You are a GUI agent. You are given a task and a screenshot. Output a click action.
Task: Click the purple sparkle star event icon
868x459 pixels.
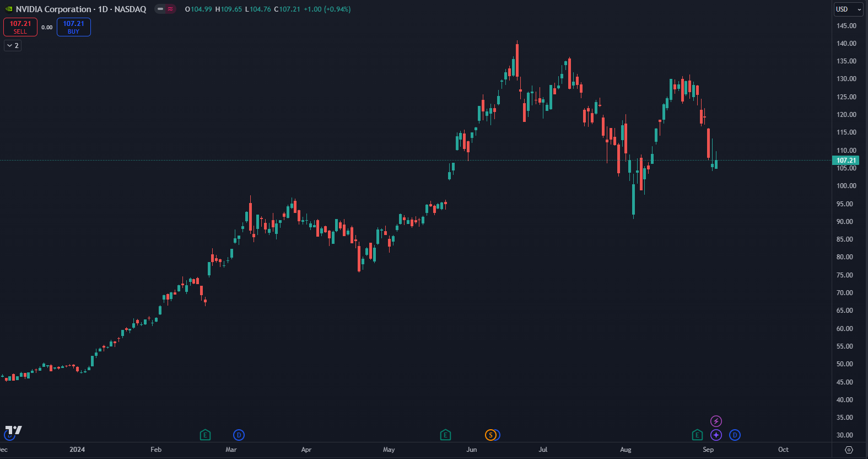coord(716,435)
